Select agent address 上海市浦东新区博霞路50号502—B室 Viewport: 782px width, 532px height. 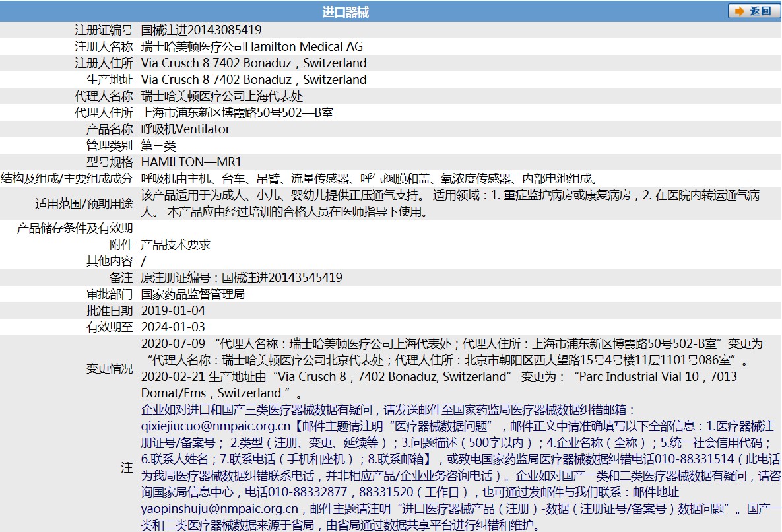point(237,112)
